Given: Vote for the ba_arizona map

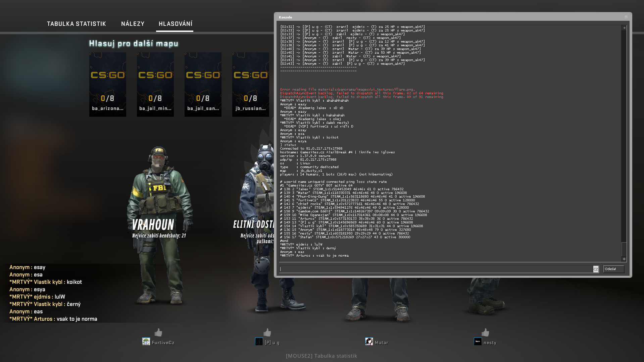Looking at the screenshot, I should point(107,84).
